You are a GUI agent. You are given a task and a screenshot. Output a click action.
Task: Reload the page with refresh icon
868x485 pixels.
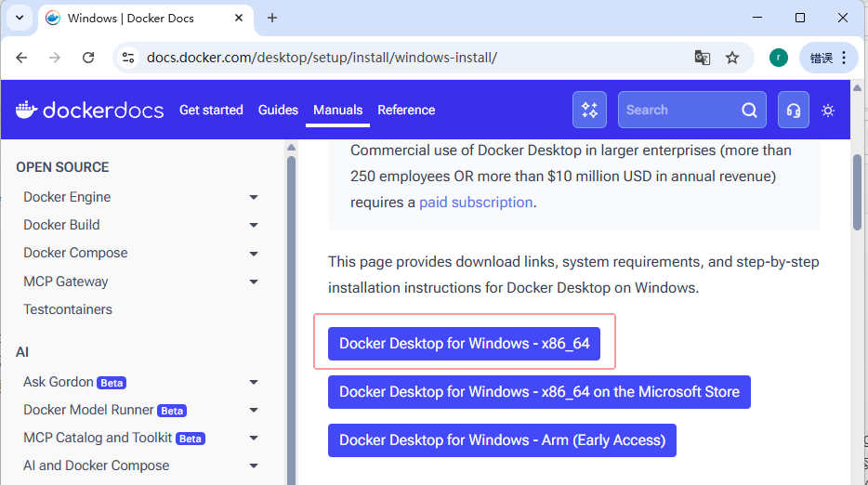(88, 58)
